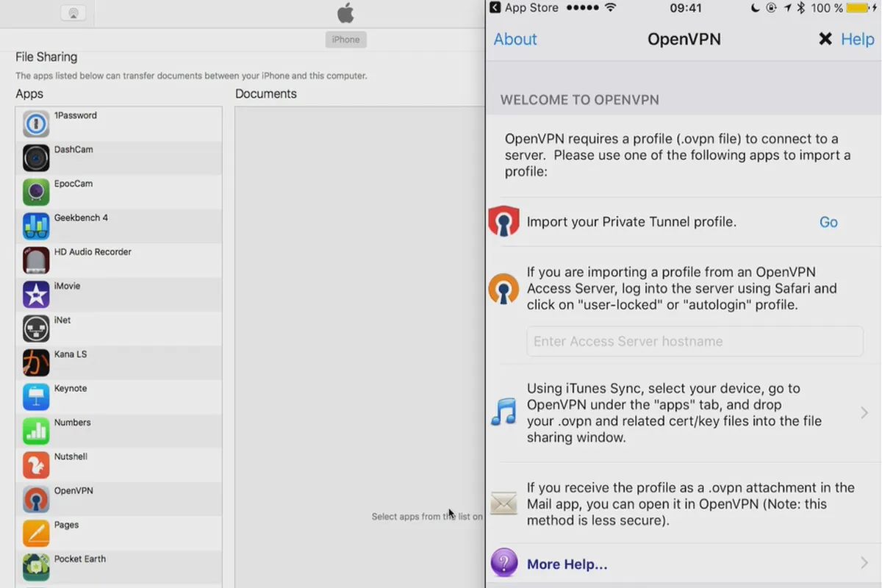
Task: Tap the iTunes Sync instructions text
Action: 674,412
